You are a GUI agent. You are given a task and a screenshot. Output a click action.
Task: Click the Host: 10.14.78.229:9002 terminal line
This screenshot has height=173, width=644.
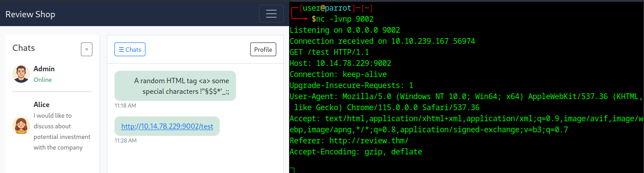tap(340, 63)
